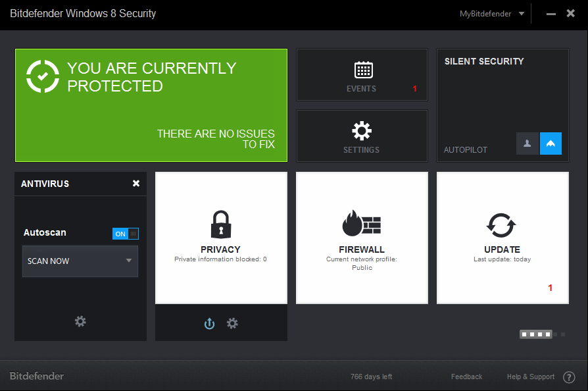The height and width of the screenshot is (391, 588).
Task: Click the Update circular arrows icon
Action: click(502, 224)
